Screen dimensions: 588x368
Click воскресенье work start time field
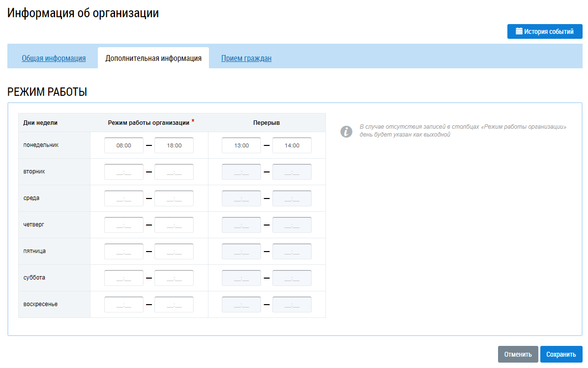[x=124, y=305]
